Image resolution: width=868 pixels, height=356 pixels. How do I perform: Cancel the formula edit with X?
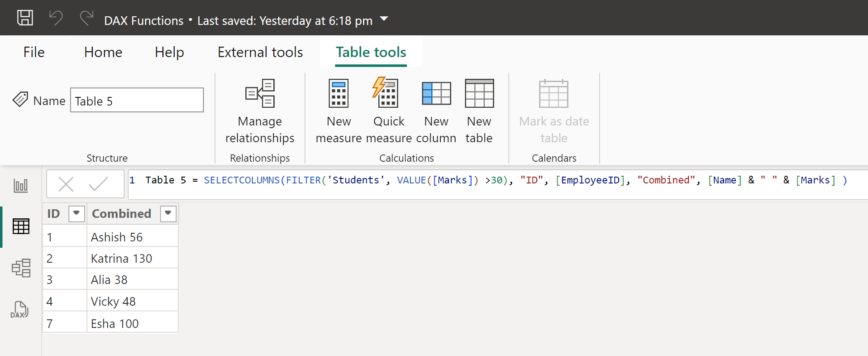[x=66, y=184]
